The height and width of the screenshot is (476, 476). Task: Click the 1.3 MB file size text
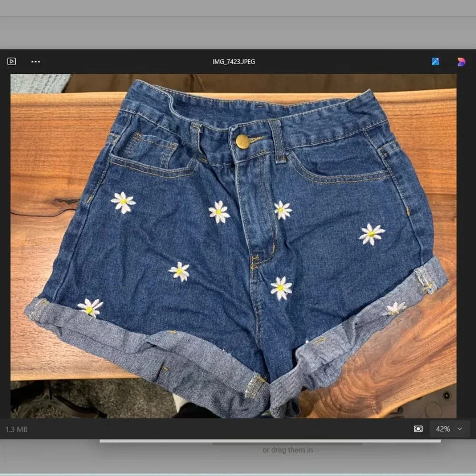click(16, 429)
